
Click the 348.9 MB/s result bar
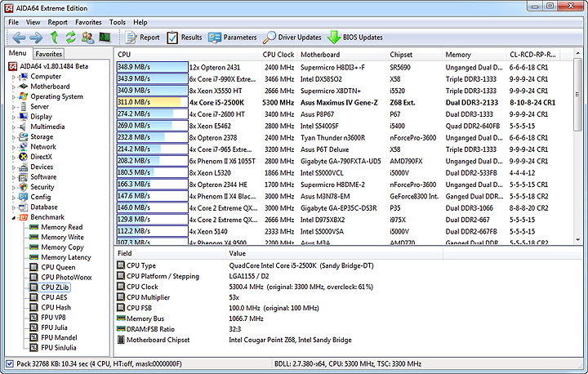pyautogui.click(x=152, y=67)
